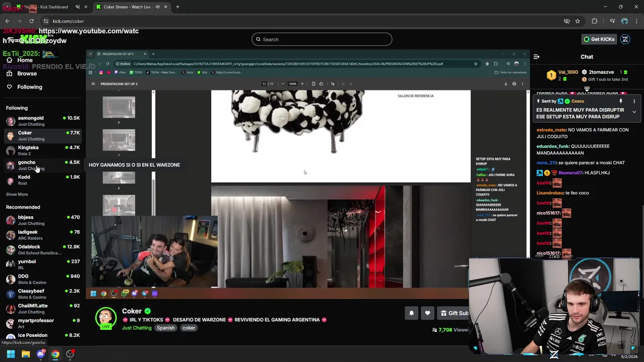Toggle follow heart for Coker
Viewport: 644px width, 362px height.
click(427, 313)
